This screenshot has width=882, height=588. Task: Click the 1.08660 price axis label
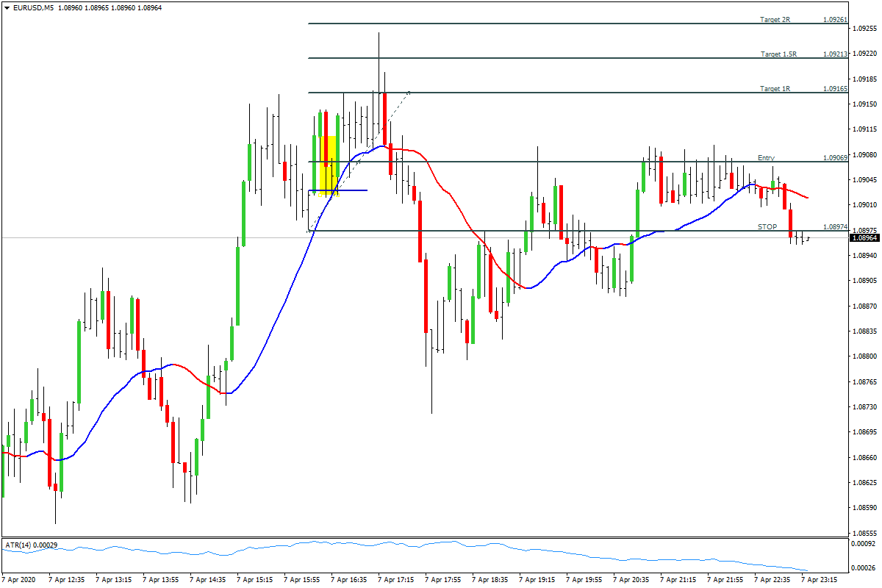coord(865,457)
